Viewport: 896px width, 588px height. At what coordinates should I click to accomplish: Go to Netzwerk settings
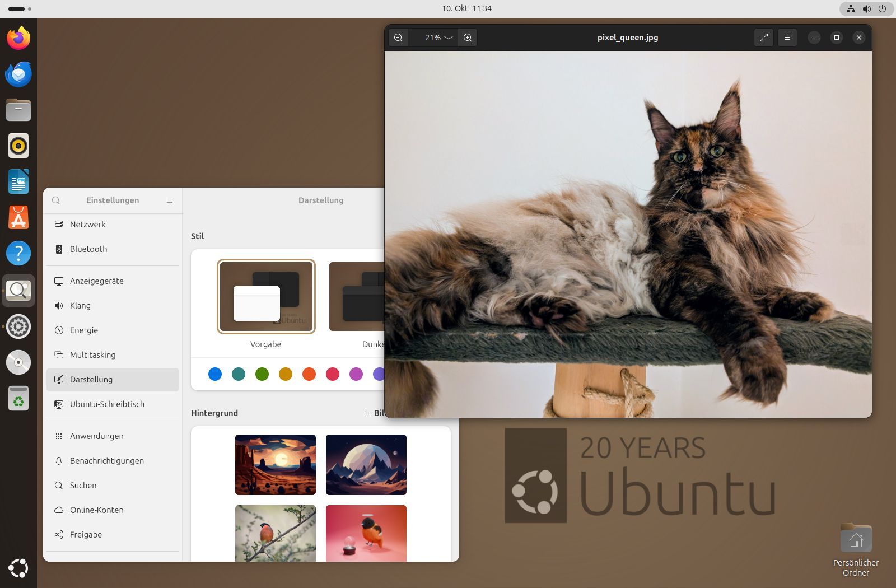(88, 225)
